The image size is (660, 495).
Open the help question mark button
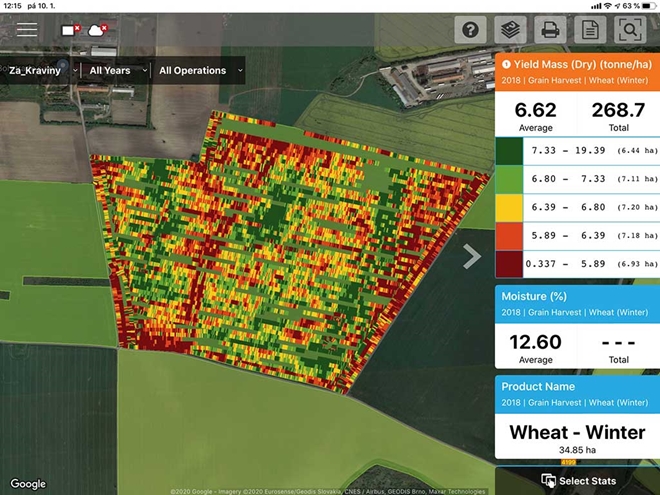[470, 30]
